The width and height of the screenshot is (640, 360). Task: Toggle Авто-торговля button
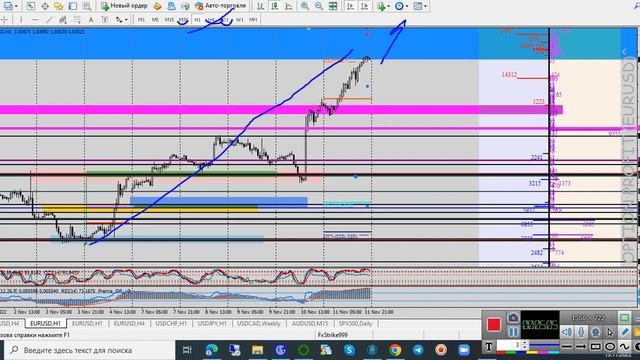220,6
